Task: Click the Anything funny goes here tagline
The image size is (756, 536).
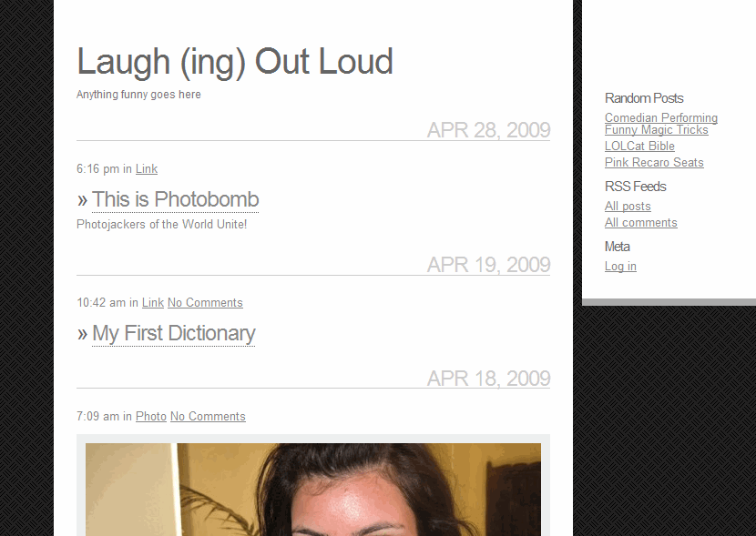Action: click(x=138, y=95)
